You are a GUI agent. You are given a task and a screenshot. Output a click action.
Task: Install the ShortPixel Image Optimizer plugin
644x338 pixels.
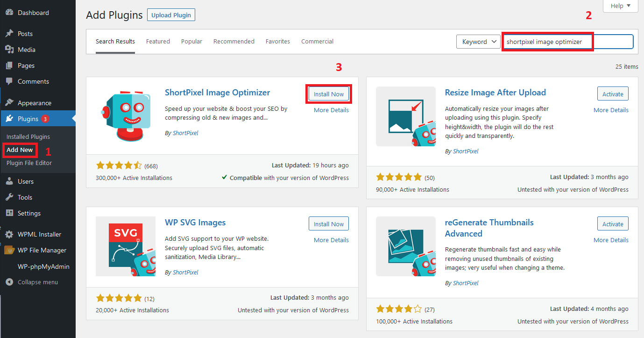pyautogui.click(x=329, y=94)
